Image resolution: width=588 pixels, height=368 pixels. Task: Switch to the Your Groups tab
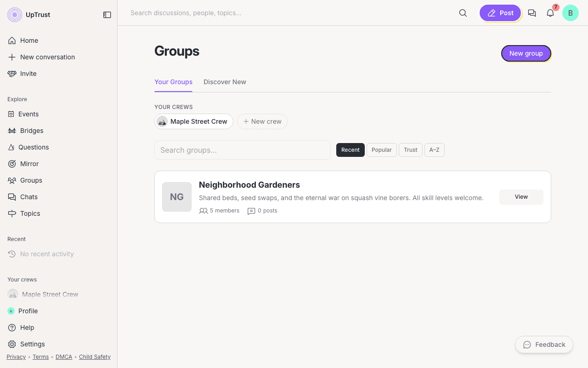point(173,82)
